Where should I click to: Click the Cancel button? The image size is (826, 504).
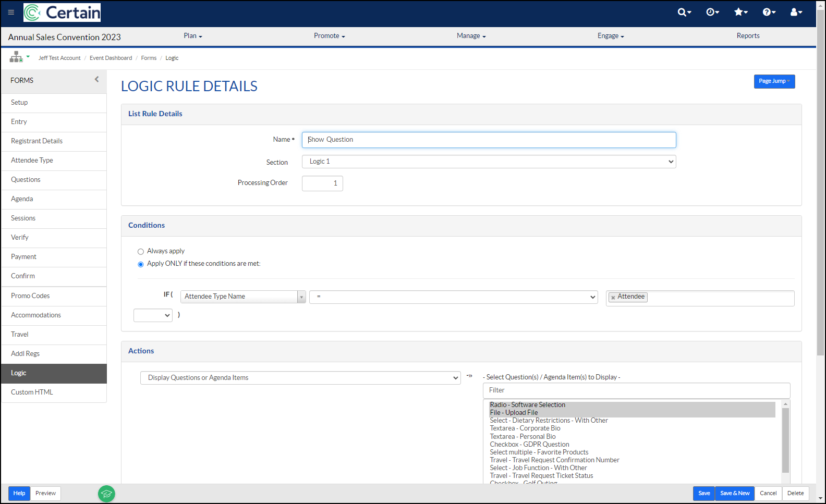(x=768, y=494)
